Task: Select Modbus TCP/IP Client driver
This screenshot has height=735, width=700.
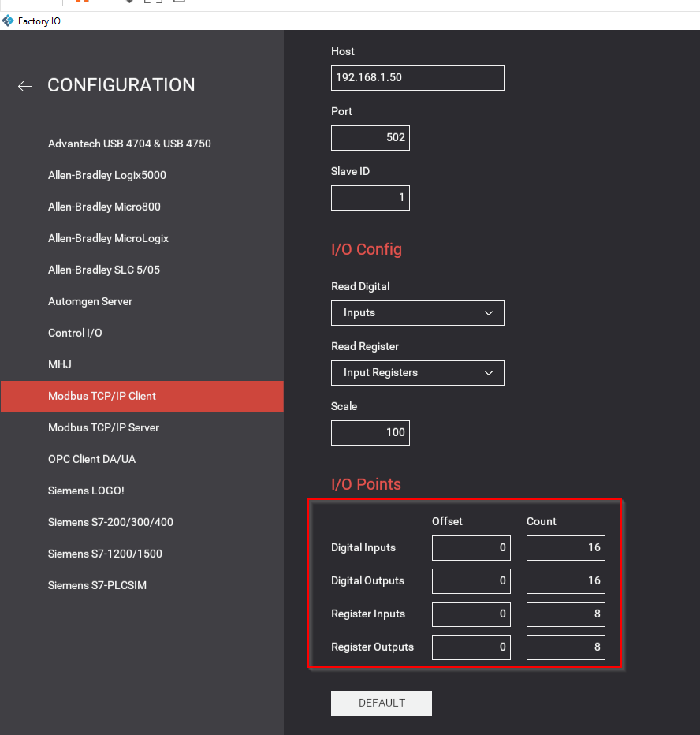Action: (x=142, y=397)
